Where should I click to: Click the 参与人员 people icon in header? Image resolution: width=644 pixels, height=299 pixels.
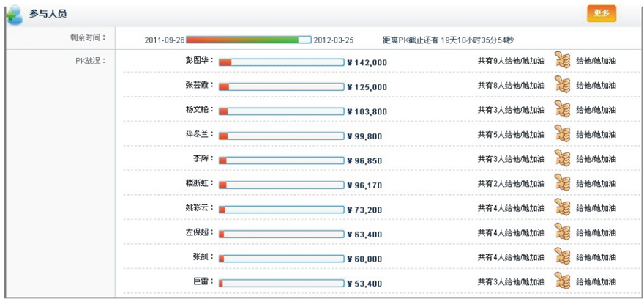point(13,14)
